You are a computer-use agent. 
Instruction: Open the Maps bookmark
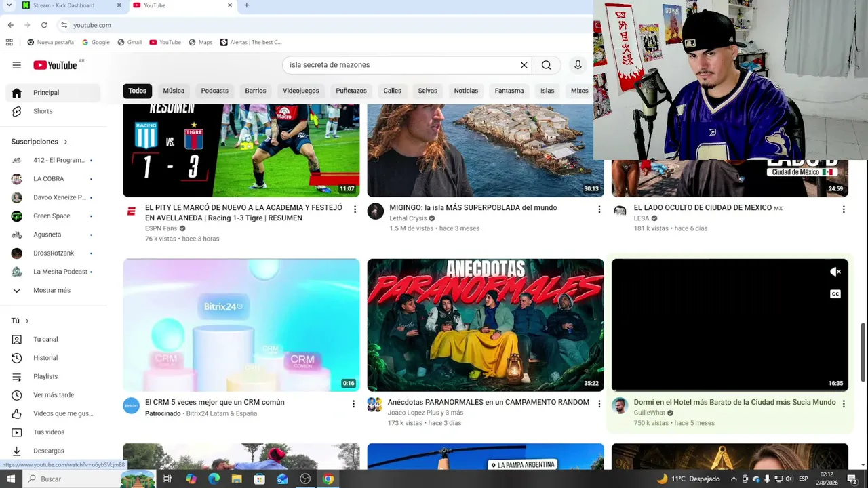click(x=200, y=42)
